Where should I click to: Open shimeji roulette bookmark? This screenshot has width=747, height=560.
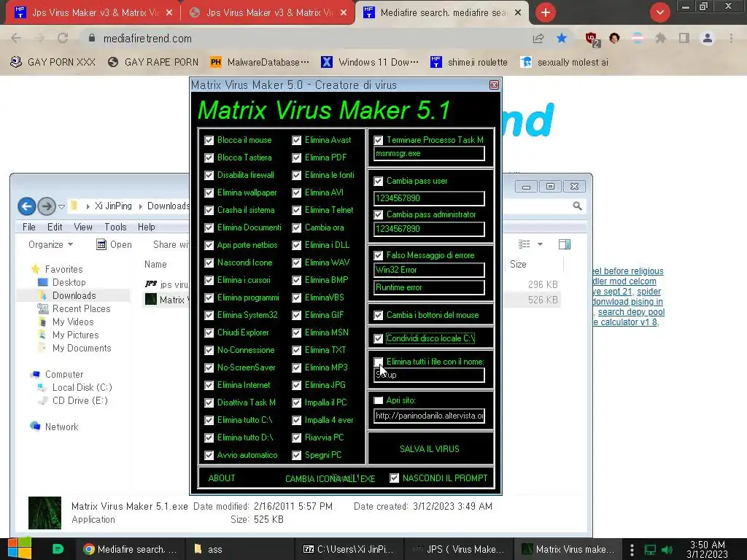[x=469, y=62]
